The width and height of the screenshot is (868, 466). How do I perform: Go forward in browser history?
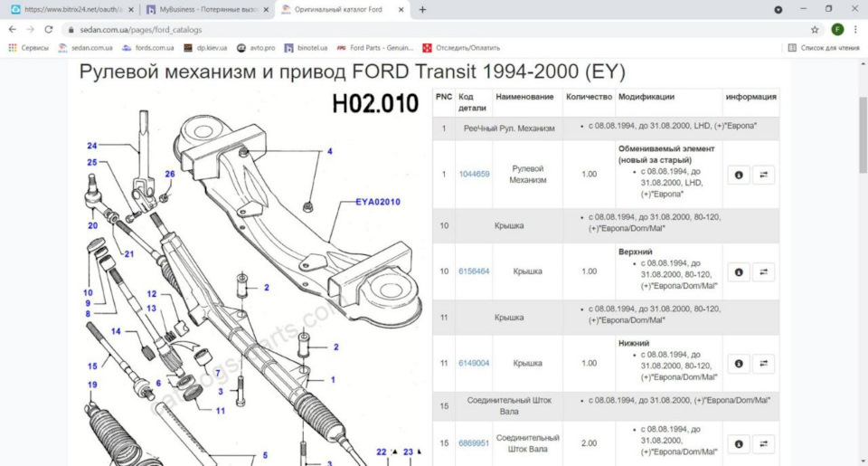[x=31, y=29]
